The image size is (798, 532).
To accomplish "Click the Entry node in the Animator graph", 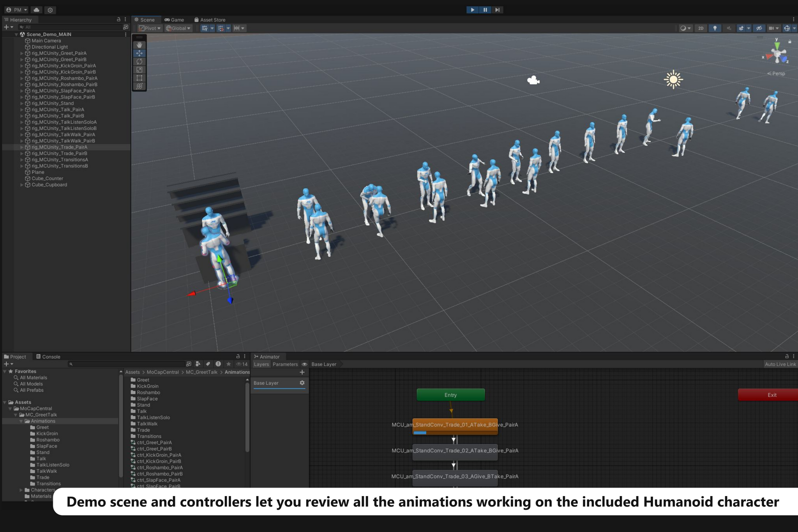I will 450,395.
